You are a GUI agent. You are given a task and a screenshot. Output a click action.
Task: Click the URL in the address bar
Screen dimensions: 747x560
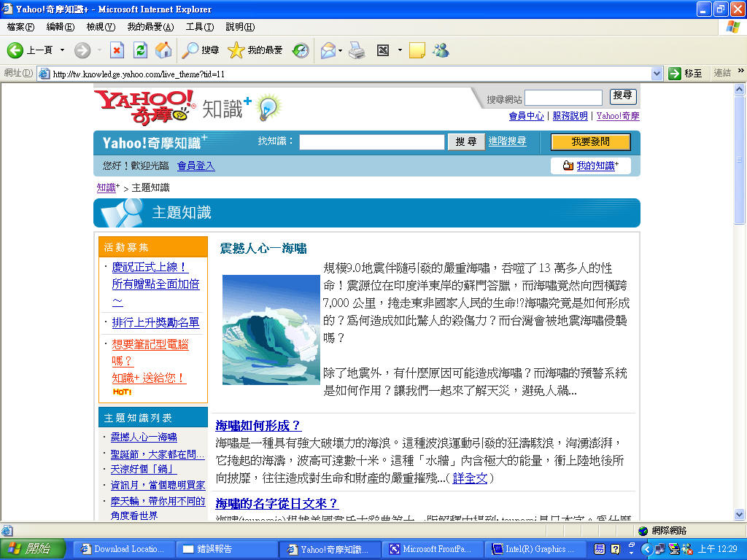139,74
